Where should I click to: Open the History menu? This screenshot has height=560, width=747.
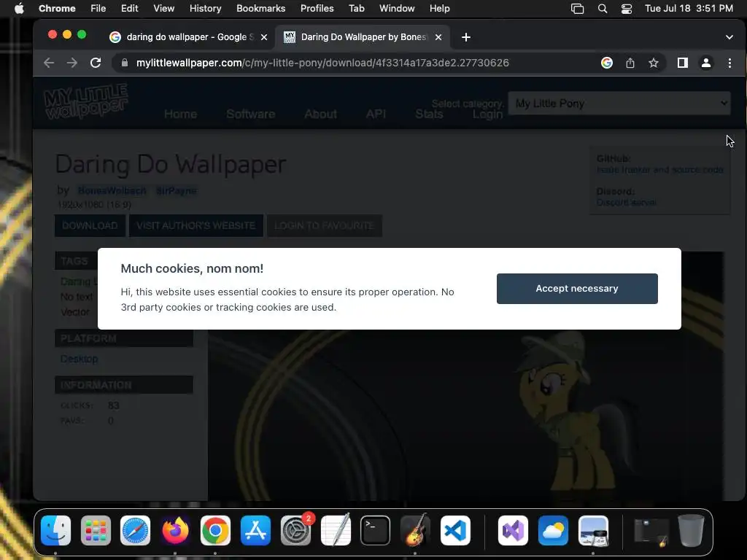pos(205,9)
